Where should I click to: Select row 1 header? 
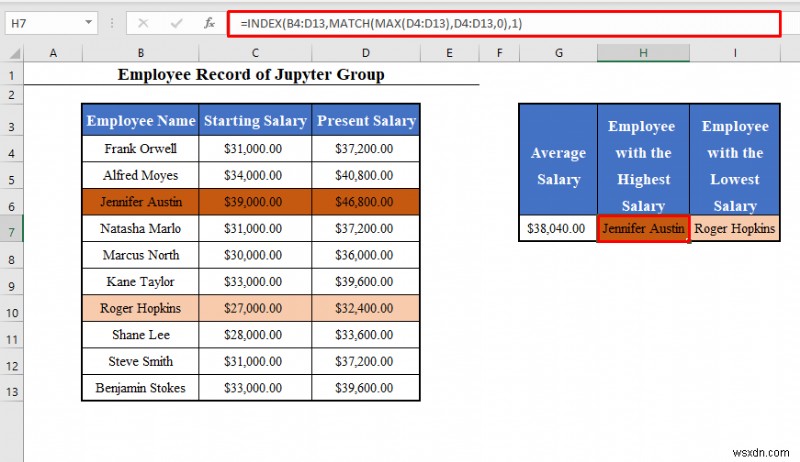pos(11,76)
